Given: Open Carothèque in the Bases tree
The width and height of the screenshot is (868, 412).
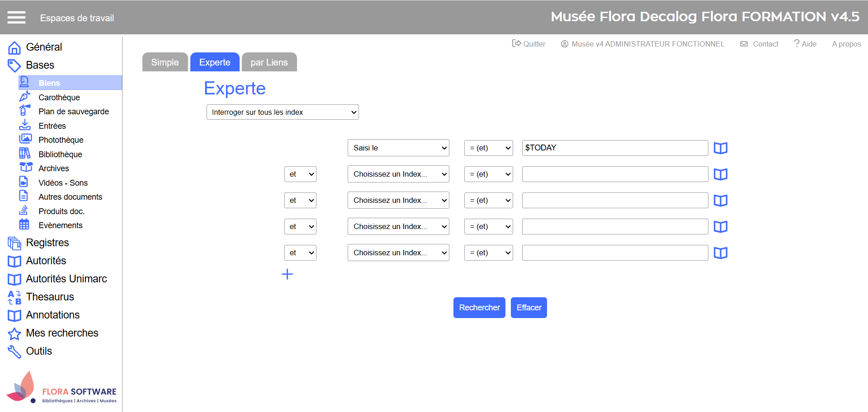Looking at the screenshot, I should coord(59,98).
